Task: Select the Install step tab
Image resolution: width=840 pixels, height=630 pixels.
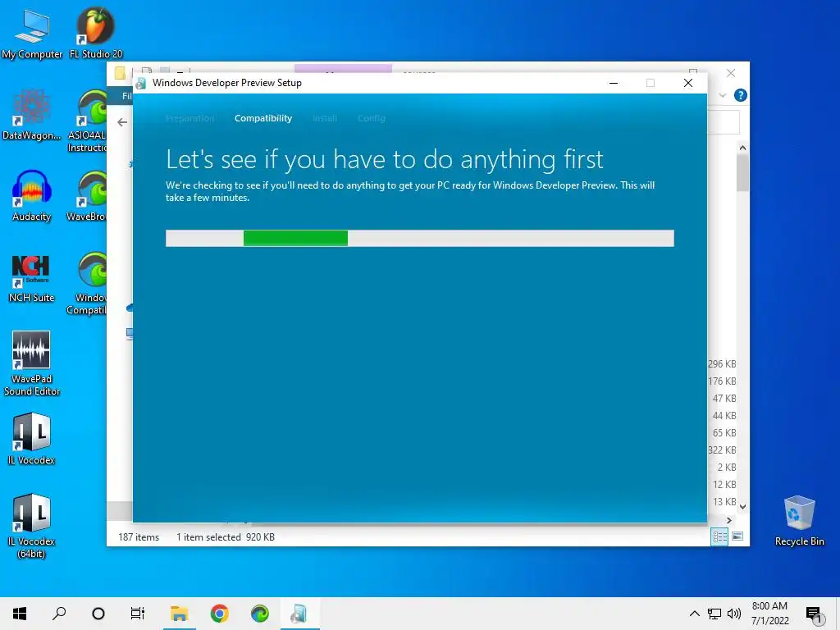Action: click(325, 118)
